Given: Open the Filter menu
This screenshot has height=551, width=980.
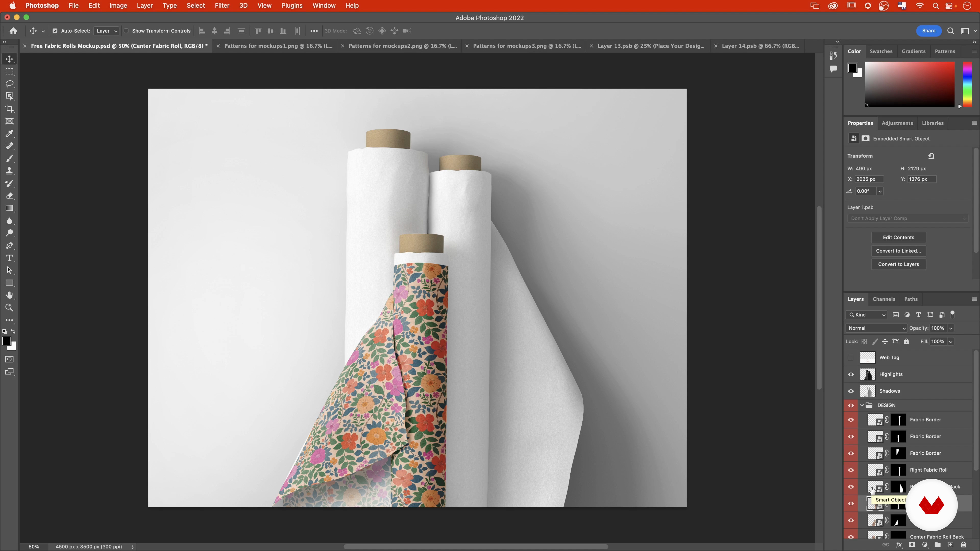Looking at the screenshot, I should tap(222, 5).
